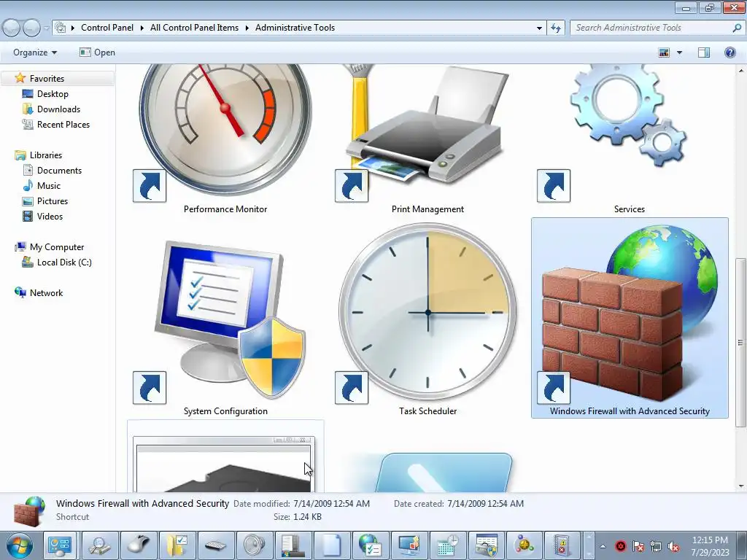This screenshot has width=747, height=560.
Task: Open the mouse taskbar icon
Action: tap(138, 545)
